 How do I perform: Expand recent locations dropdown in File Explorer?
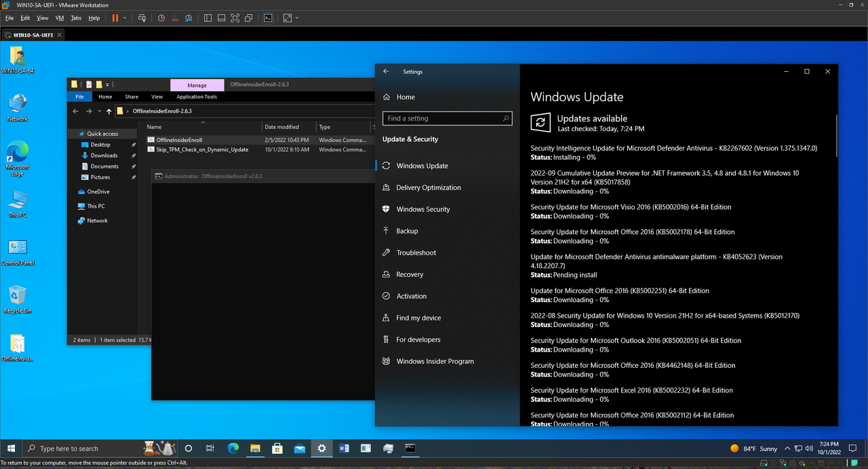100,111
